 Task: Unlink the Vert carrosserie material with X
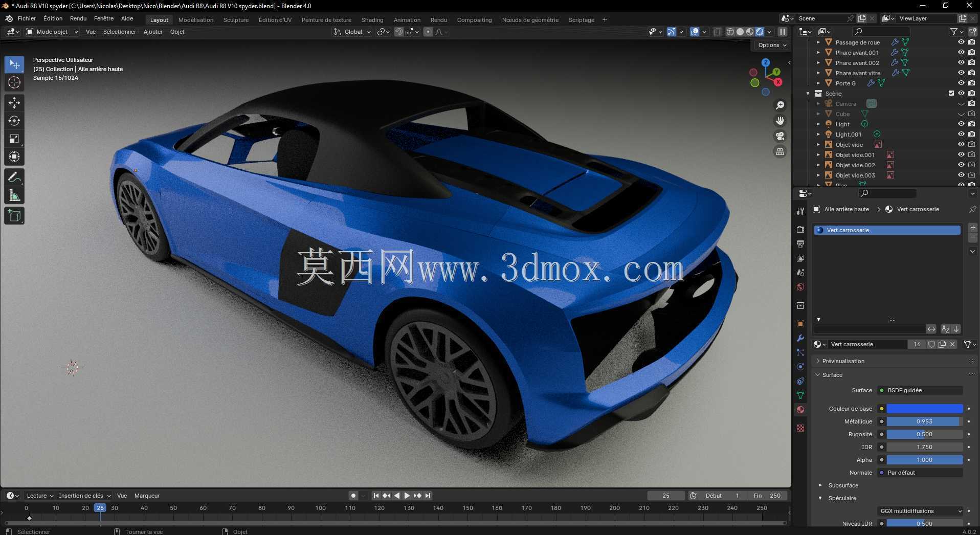click(952, 344)
